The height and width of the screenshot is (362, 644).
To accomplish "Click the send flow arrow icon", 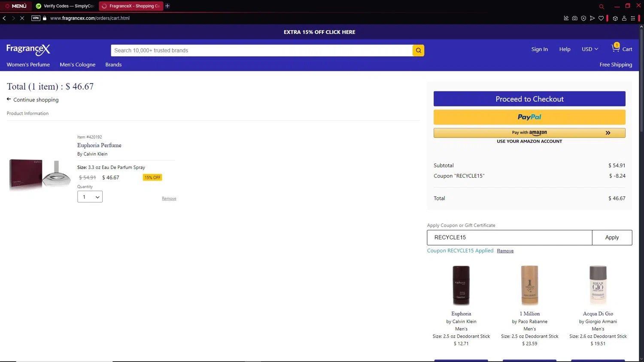I will [592, 18].
